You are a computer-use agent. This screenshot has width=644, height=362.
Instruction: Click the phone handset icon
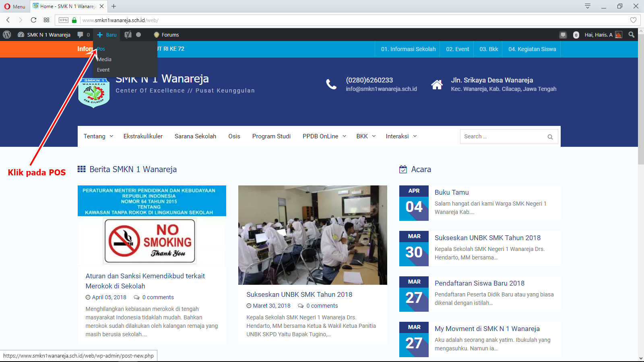click(331, 84)
